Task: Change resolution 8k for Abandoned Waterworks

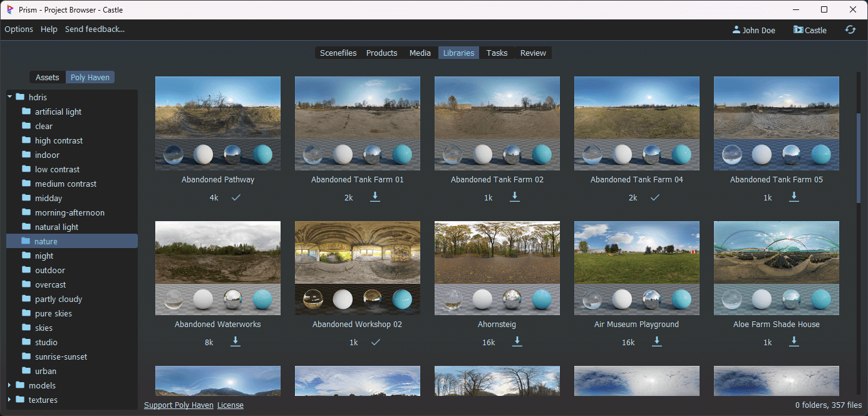Action: 209,343
